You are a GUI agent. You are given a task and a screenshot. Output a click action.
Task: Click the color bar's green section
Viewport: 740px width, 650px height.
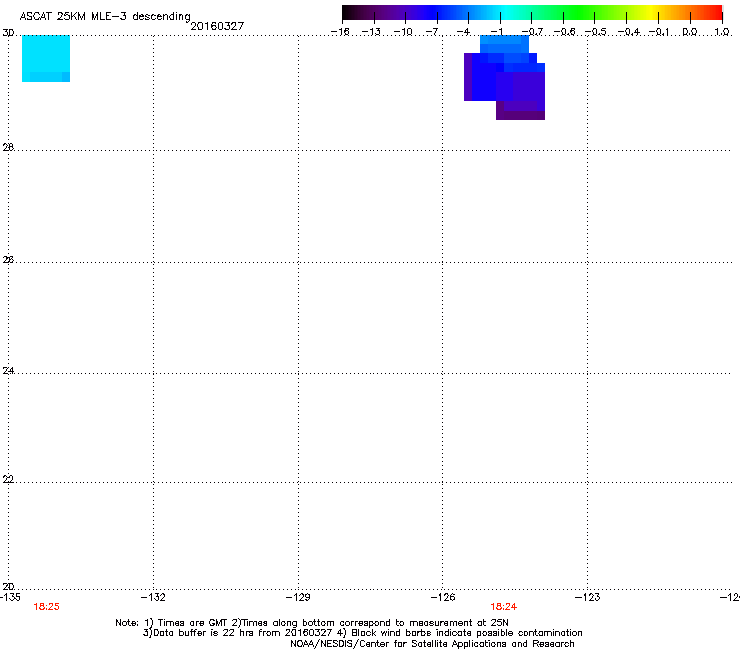[x=579, y=12]
